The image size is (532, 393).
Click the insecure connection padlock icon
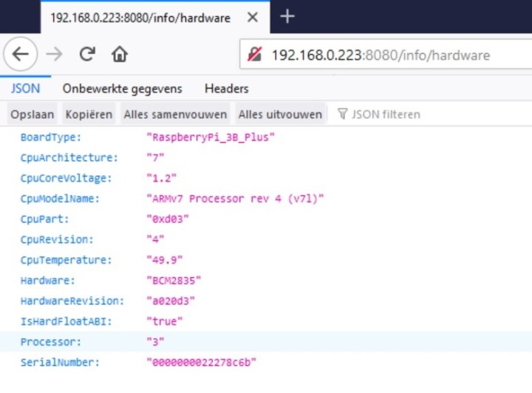[x=255, y=55]
